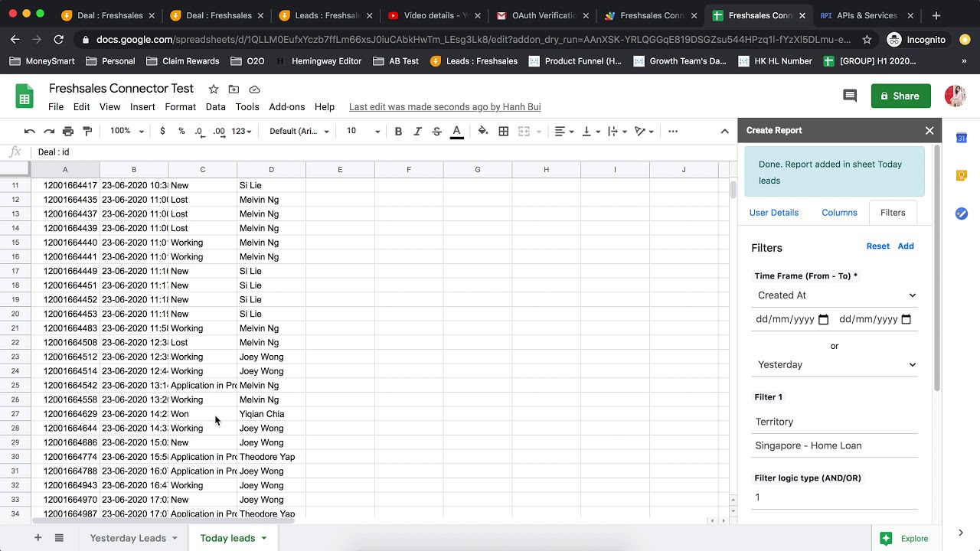Screen dimensions: 980x551
Task: Open last edit by Hanh Bui link
Action: (445, 107)
